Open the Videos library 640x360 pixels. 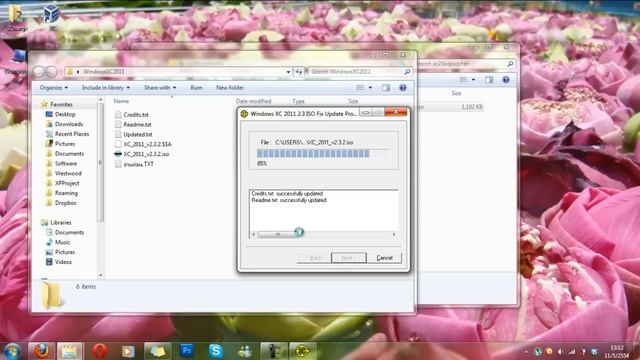58,262
